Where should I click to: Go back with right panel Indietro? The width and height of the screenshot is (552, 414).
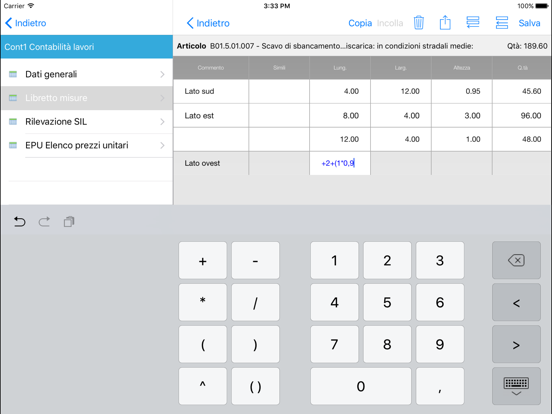[x=208, y=23]
